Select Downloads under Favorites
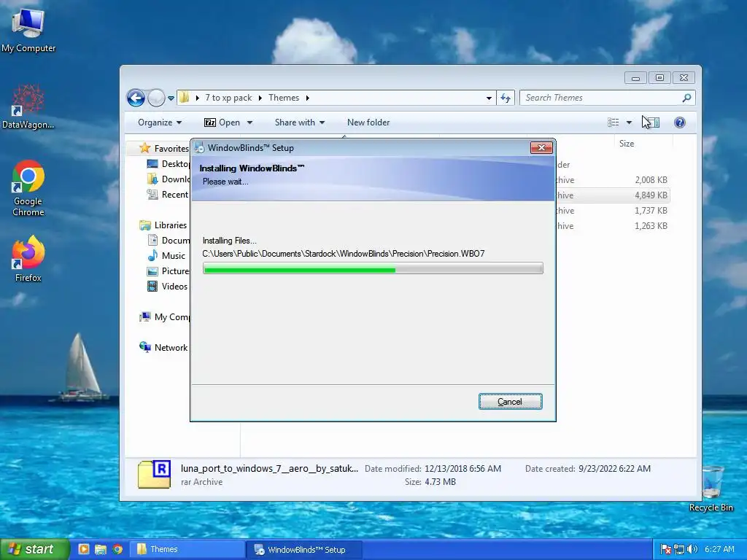Image resolution: width=747 pixels, height=560 pixels. [169, 179]
